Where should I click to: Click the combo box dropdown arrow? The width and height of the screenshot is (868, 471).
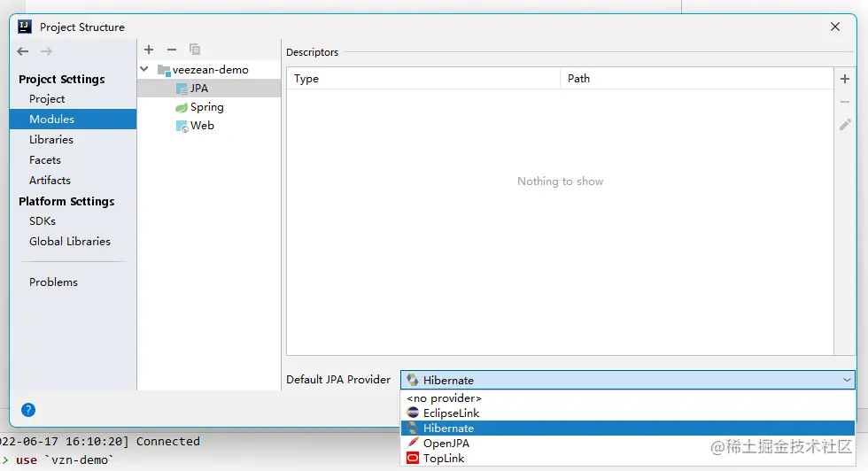click(847, 380)
